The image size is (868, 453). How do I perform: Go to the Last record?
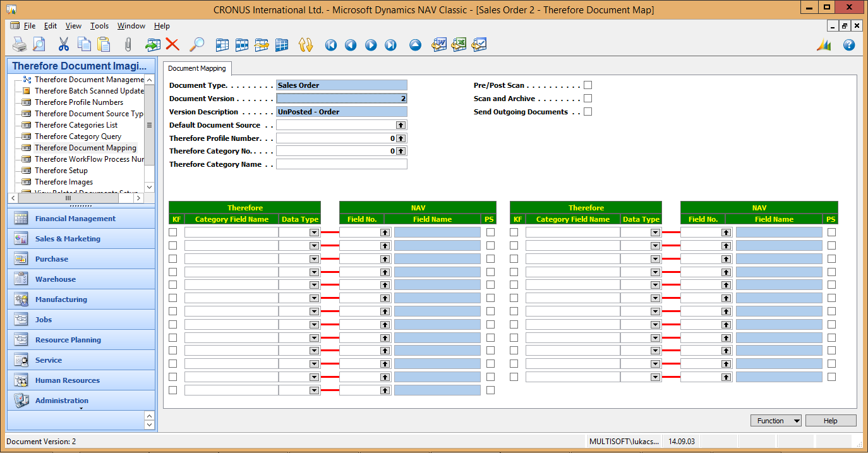point(390,45)
